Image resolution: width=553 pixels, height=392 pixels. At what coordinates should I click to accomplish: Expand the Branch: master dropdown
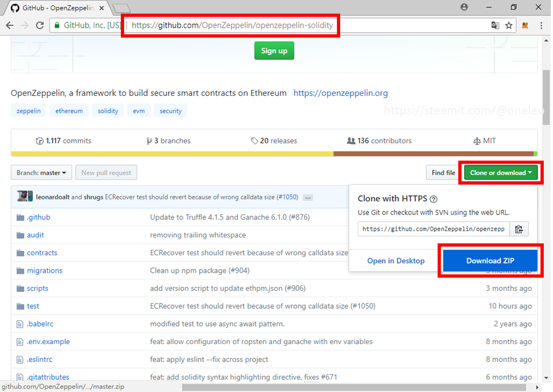click(41, 173)
